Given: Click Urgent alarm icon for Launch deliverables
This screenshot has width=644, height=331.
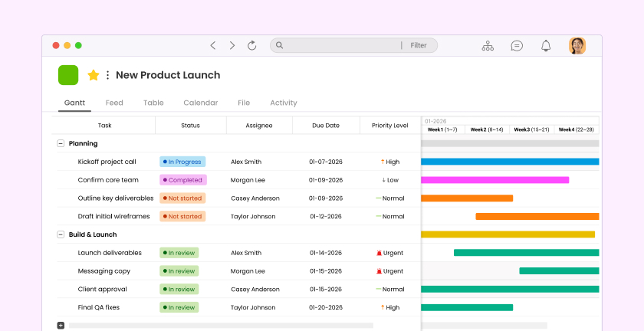Looking at the screenshot, I should pos(379,253).
